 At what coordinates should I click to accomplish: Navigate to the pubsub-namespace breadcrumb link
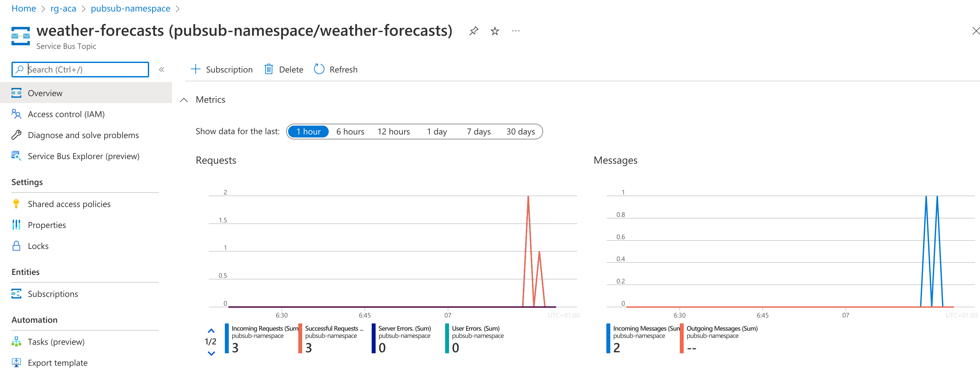coord(130,9)
